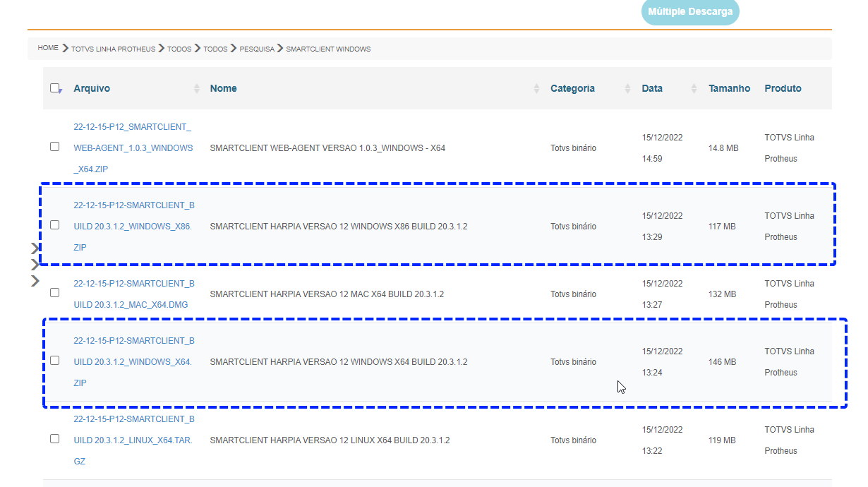Open SMARTCLIENT WINDOWS breadcrumb item

328,49
